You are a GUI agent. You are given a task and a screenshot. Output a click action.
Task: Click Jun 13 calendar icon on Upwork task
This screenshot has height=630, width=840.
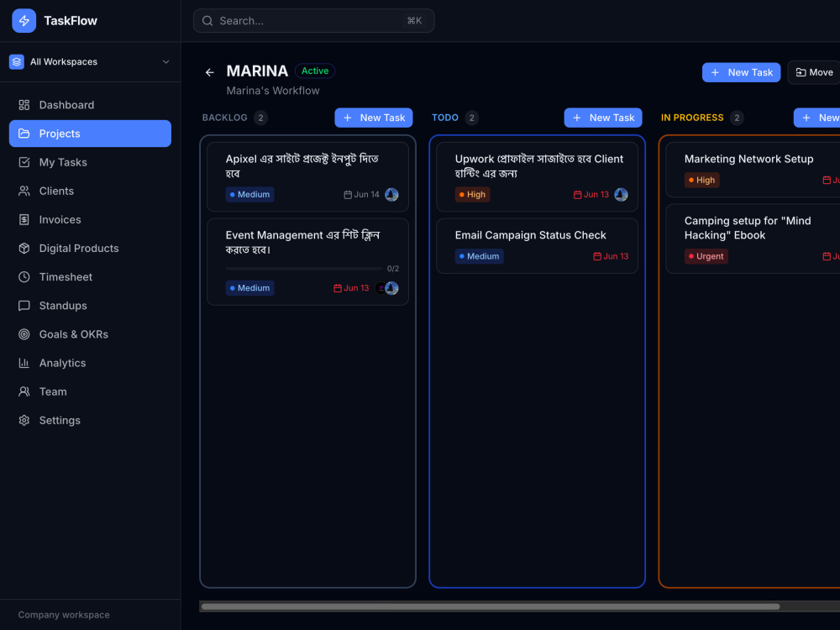coord(578,195)
